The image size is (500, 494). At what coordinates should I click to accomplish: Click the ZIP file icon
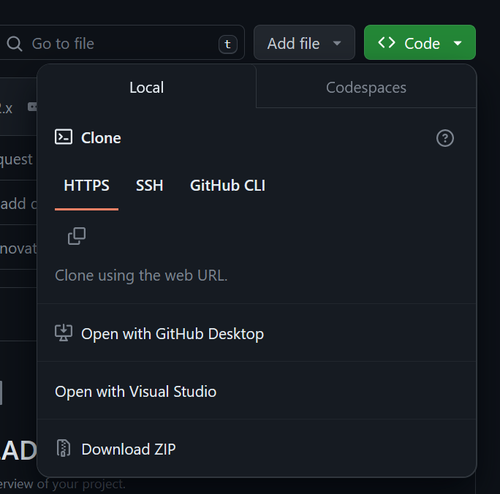[63, 448]
